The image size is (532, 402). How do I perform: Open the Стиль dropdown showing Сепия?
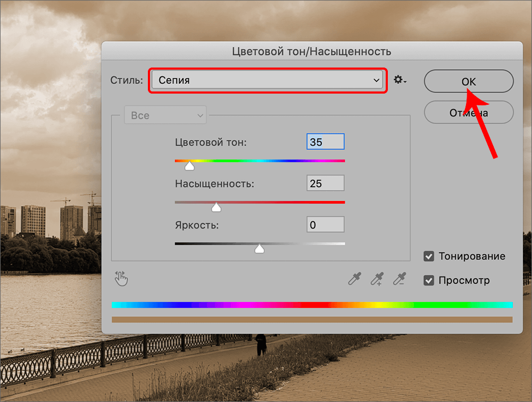267,80
